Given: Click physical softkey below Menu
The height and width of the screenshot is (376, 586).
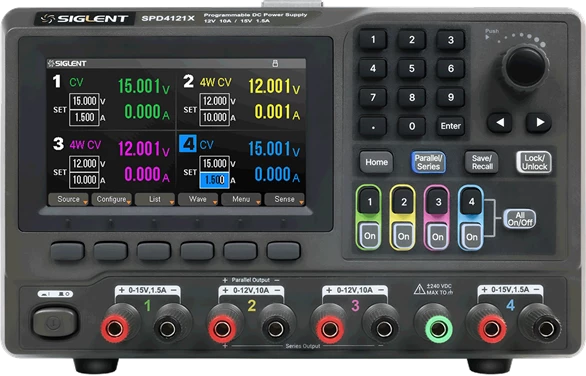Looking at the screenshot, I should pyautogui.click(x=240, y=251).
